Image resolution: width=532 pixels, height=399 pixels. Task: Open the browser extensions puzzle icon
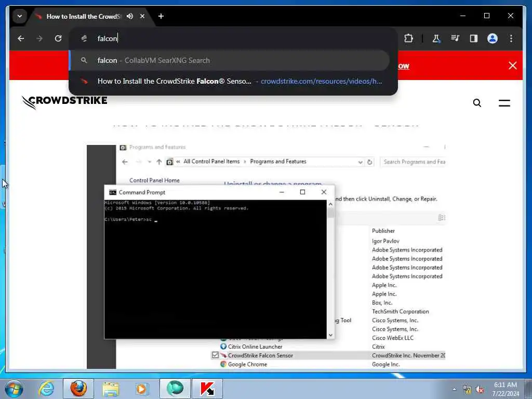pyautogui.click(x=408, y=38)
